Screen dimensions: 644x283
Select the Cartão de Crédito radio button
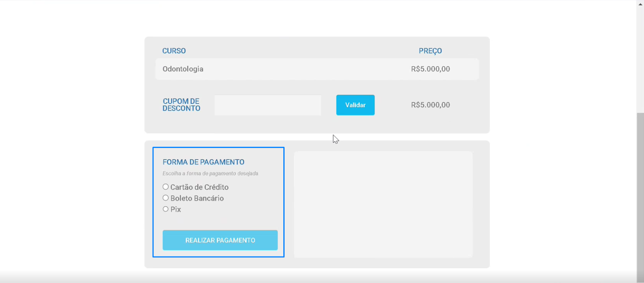165,187
